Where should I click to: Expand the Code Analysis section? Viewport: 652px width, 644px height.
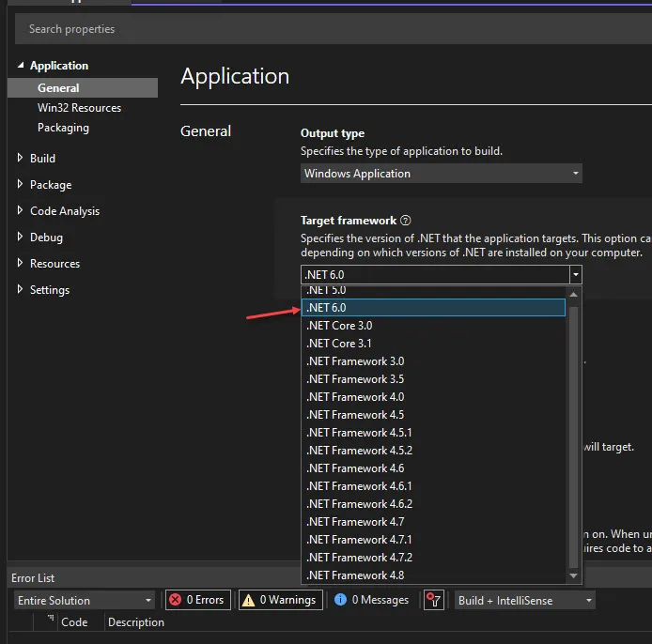tap(20, 210)
